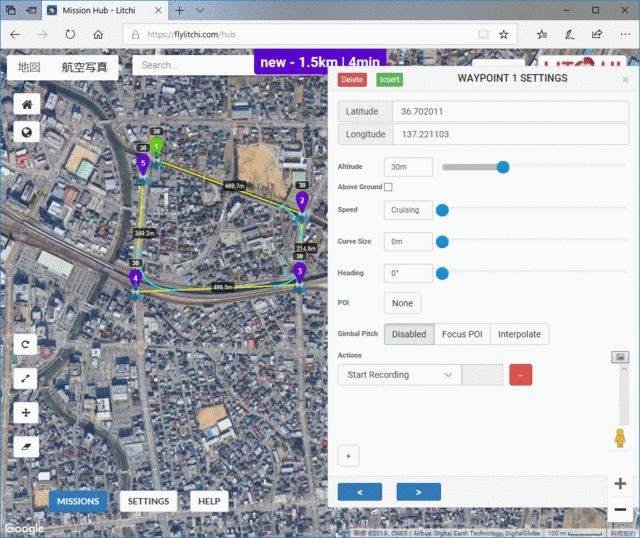Open the MISSIONS menu

pyautogui.click(x=78, y=501)
